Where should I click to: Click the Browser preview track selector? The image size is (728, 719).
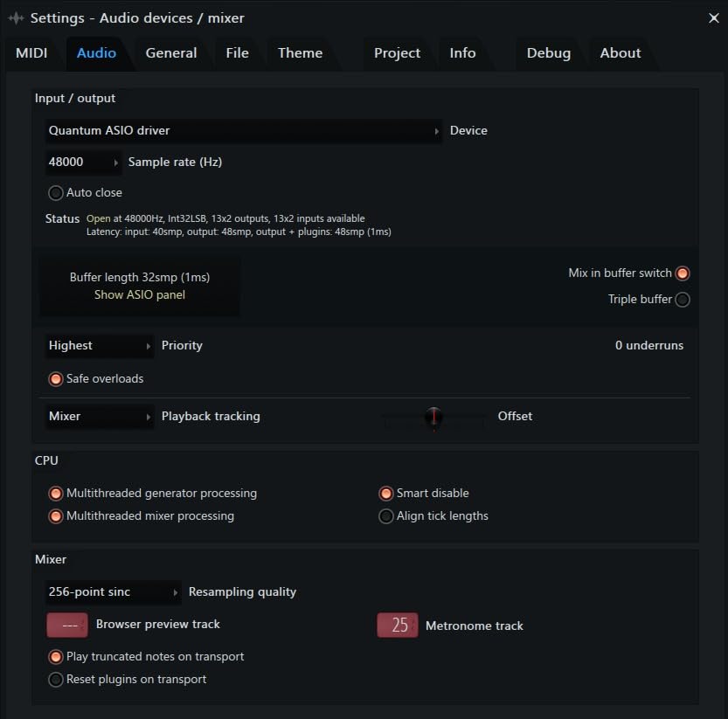(67, 625)
